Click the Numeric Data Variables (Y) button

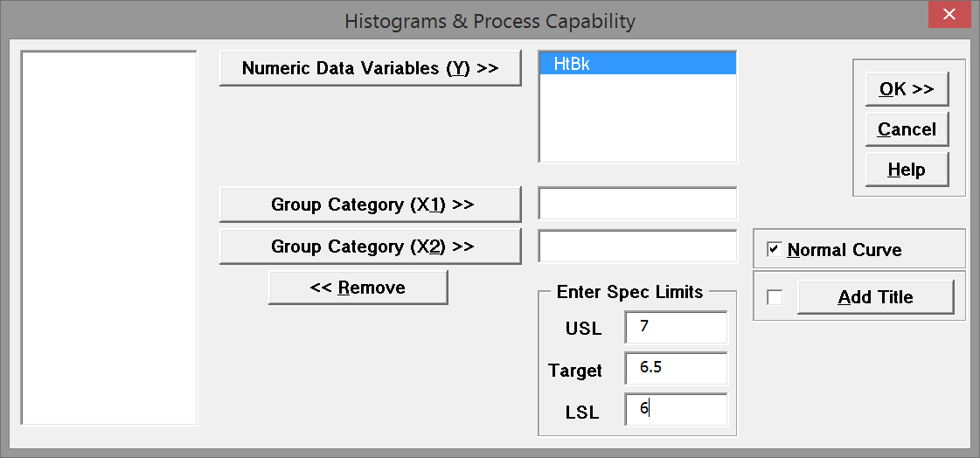[x=370, y=68]
